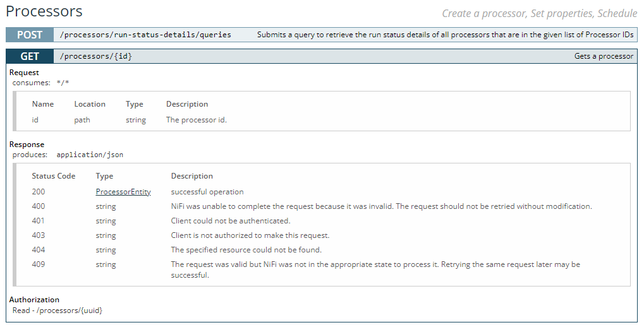The height and width of the screenshot is (325, 644).
Task: Click 'Client is not authorized to make this request.'
Action: tap(250, 235)
